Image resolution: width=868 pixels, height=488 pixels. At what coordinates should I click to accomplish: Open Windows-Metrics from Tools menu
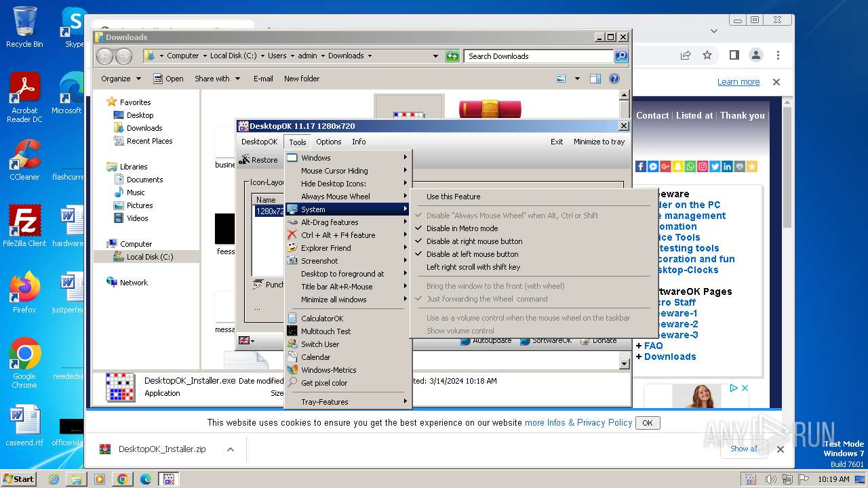point(347,370)
